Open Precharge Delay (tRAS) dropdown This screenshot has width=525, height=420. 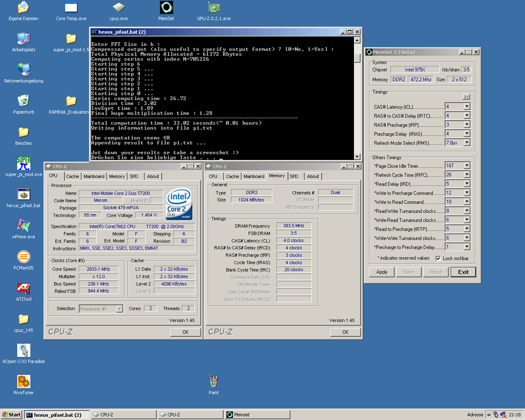pos(467,134)
